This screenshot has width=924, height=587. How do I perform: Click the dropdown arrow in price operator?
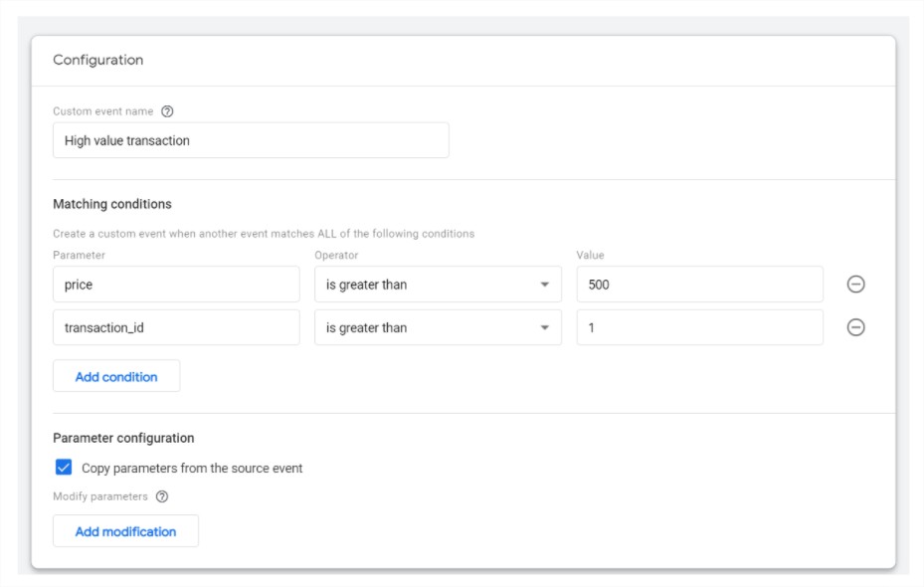[544, 285]
